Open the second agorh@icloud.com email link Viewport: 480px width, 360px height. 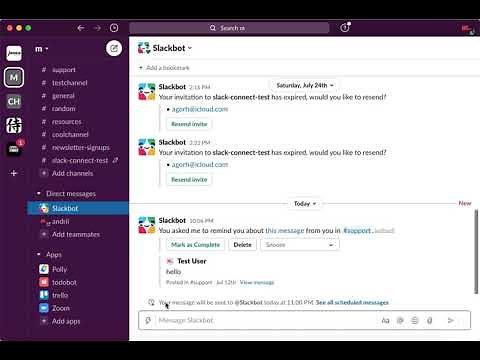click(x=200, y=165)
